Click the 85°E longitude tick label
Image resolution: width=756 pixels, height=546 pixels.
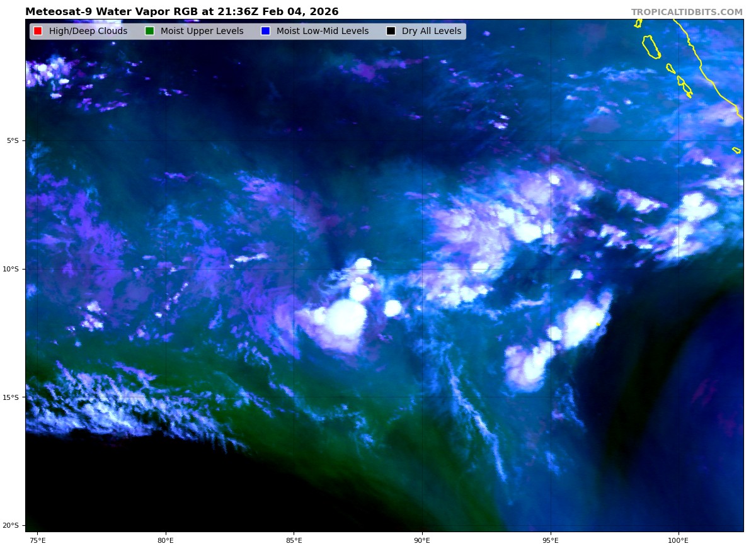click(x=294, y=540)
